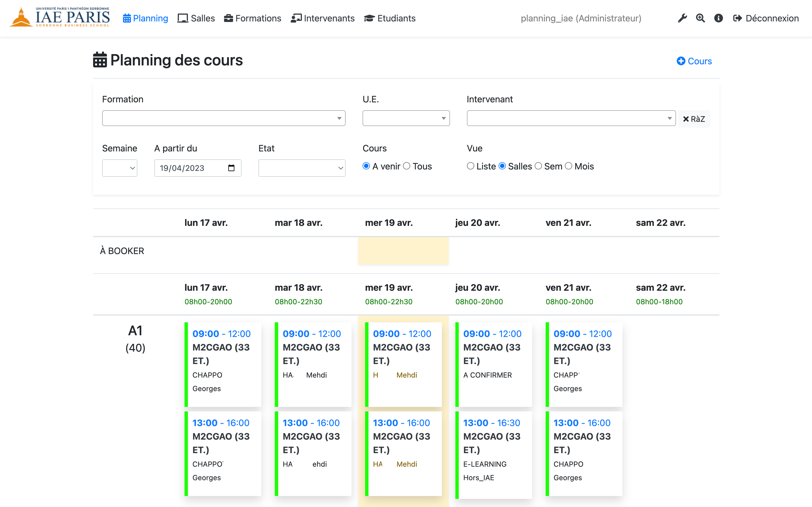The image size is (812, 507).
Task: Open the Etudiants menu item
Action: (x=390, y=18)
